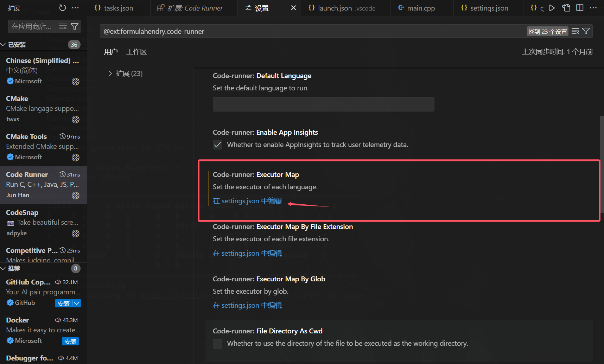Switch to main.cpp tab
Viewport: 604px width, 364px height.
pos(421,8)
